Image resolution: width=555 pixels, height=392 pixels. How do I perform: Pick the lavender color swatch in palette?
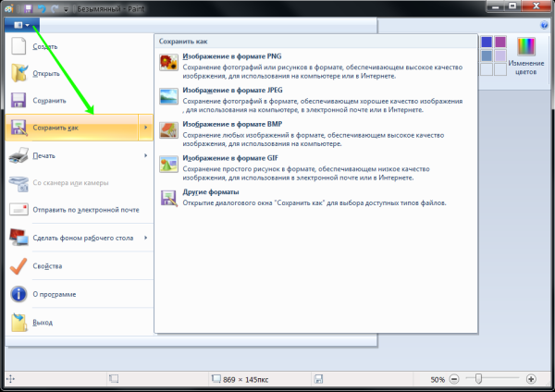click(x=500, y=55)
